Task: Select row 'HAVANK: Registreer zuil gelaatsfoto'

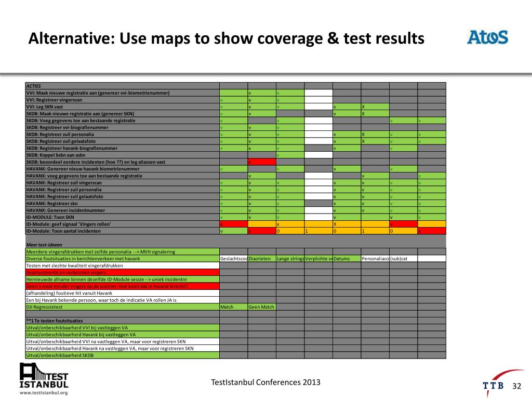Action: (123, 196)
